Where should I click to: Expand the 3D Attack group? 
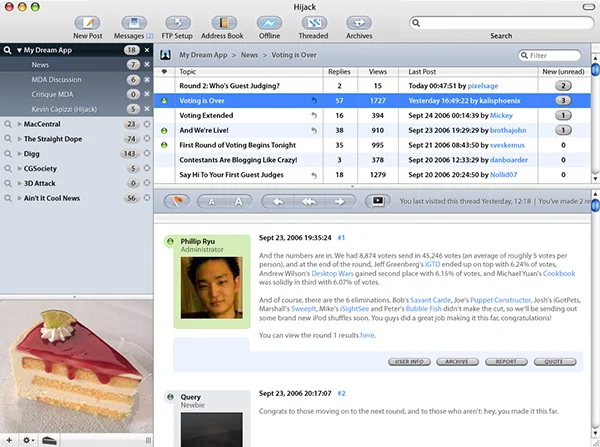(x=19, y=183)
